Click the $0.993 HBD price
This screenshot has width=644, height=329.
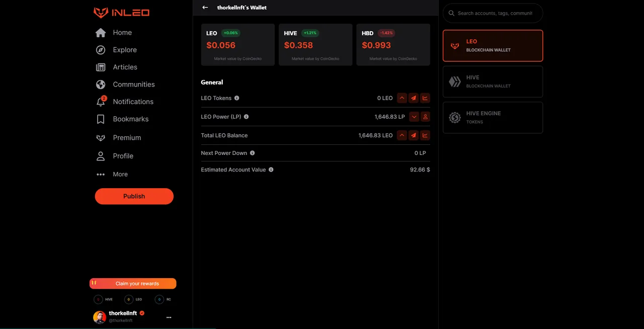(376, 45)
